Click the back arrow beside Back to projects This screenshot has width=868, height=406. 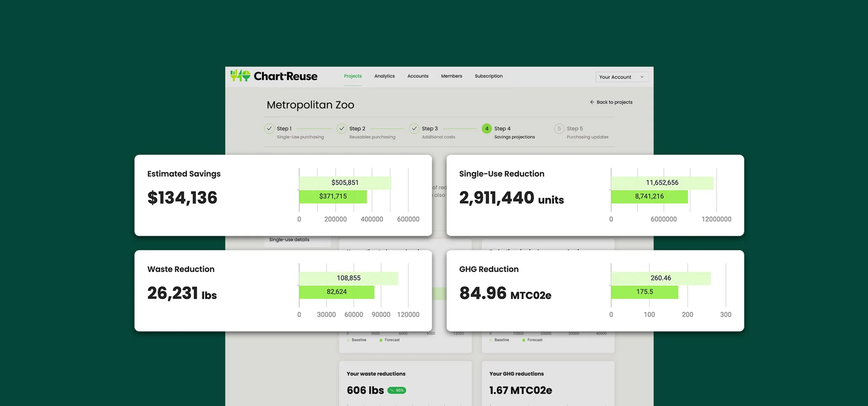tap(592, 102)
